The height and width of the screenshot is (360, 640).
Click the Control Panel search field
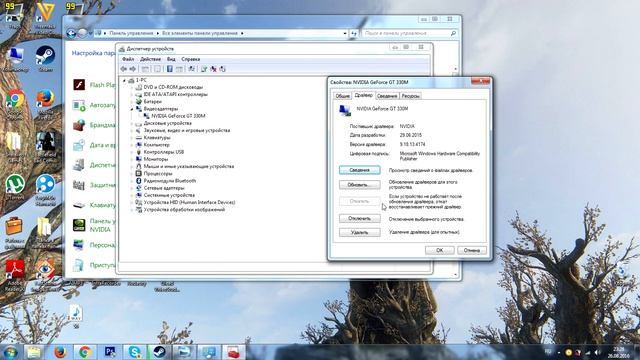coord(409,33)
